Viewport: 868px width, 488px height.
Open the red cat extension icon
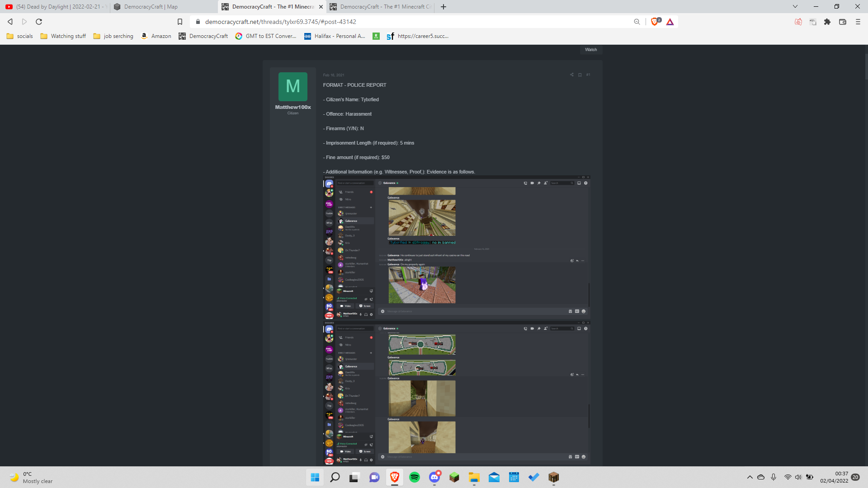(x=798, y=22)
